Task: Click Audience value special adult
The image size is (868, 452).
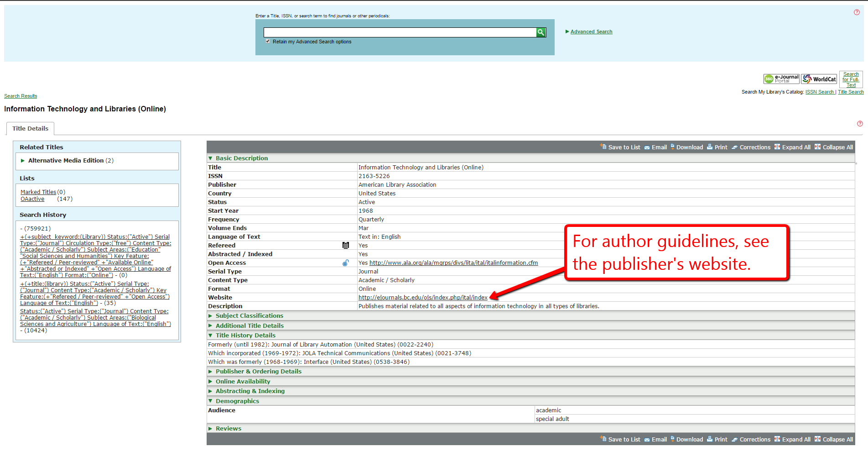Action: (552, 419)
